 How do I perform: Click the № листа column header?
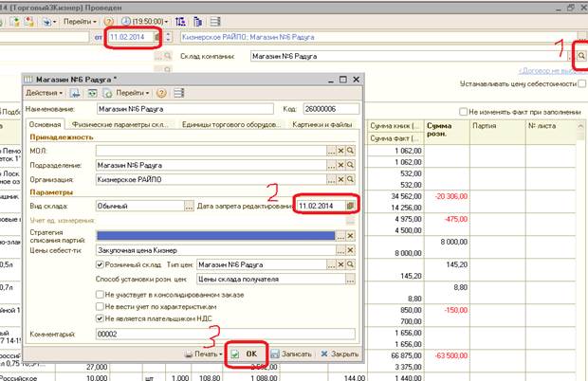click(550, 130)
